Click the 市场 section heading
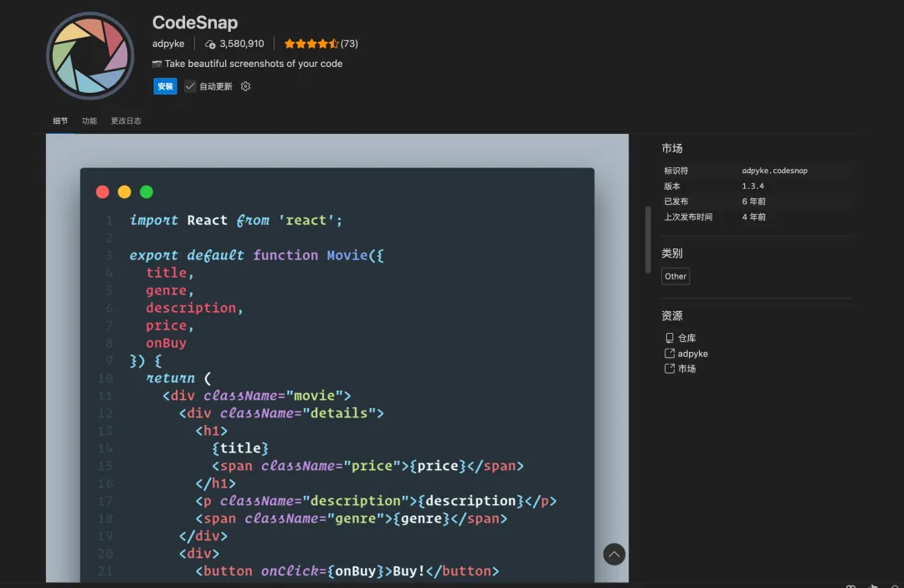The image size is (904, 588). (671, 149)
